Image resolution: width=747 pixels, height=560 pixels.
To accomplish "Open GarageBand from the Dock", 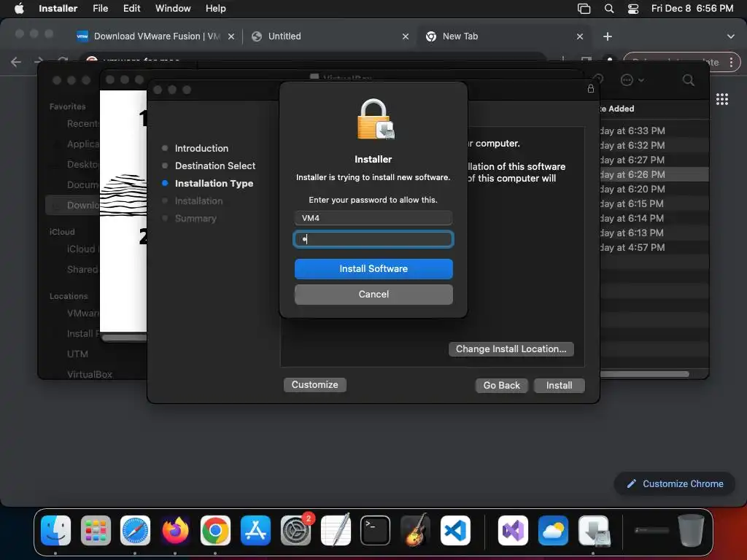I will coord(415,531).
